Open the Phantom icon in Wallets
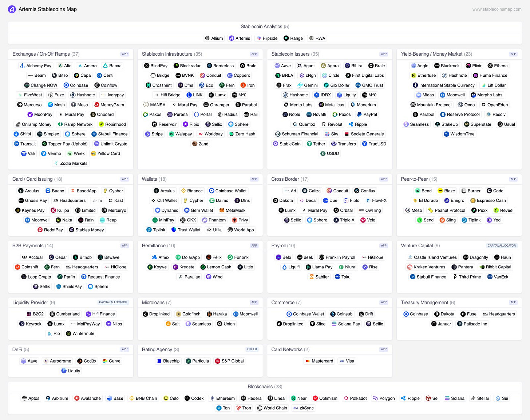Viewport: 530px width, 420px height. click(205, 220)
